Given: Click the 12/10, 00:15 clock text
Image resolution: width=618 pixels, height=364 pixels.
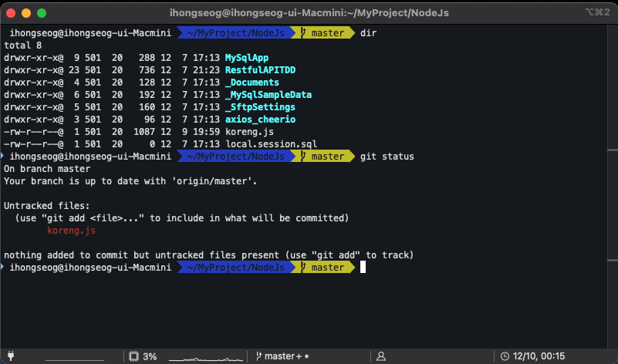Looking at the screenshot, I should 539,356.
